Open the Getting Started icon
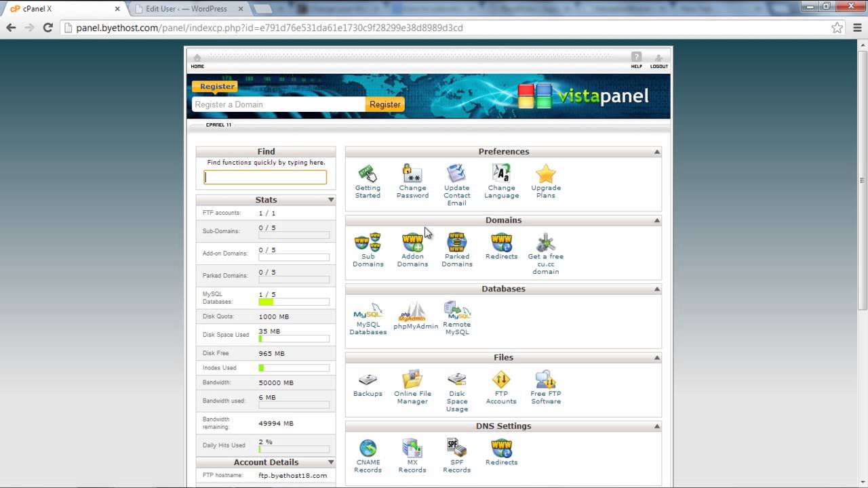Image resolution: width=868 pixels, height=488 pixels. point(368,174)
